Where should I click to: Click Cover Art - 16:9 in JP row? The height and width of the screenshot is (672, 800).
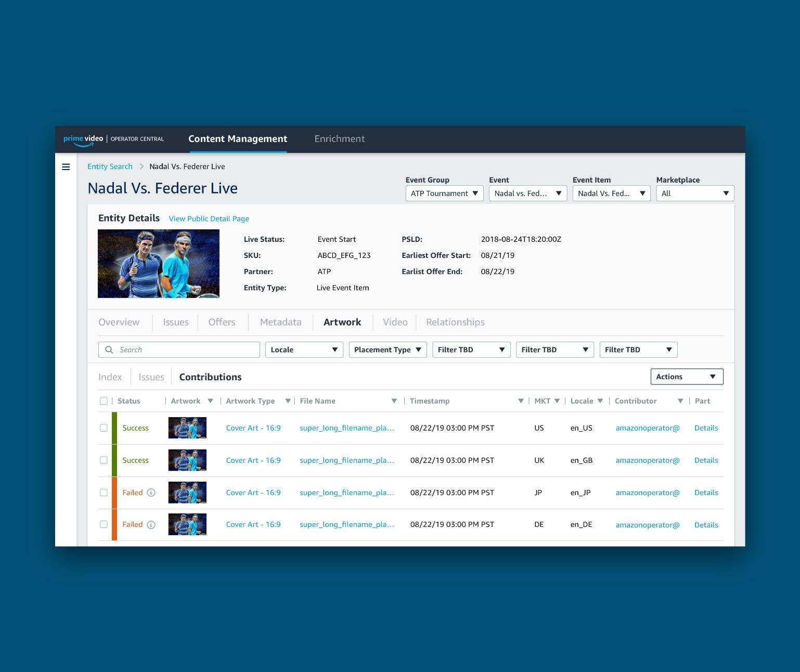253,493
